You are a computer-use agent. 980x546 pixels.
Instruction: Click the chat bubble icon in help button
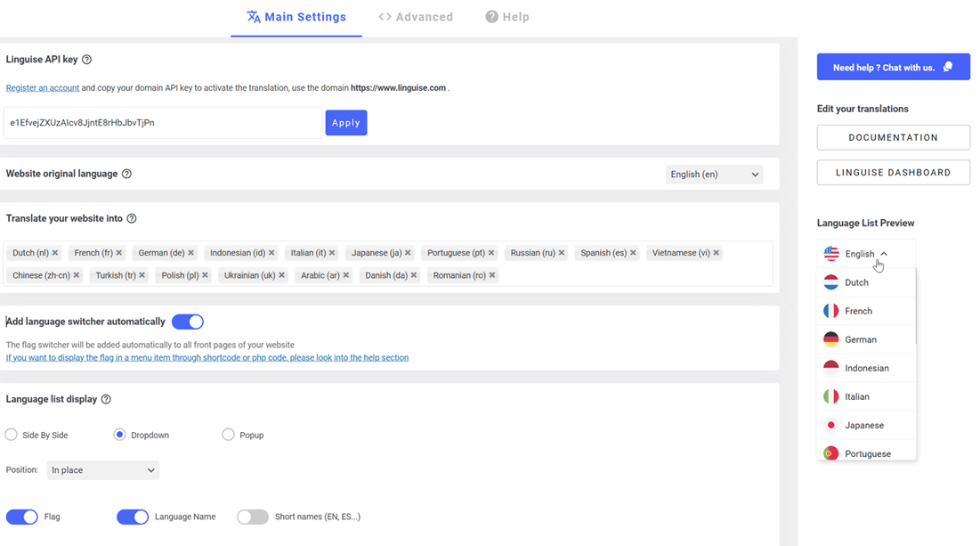coord(948,67)
